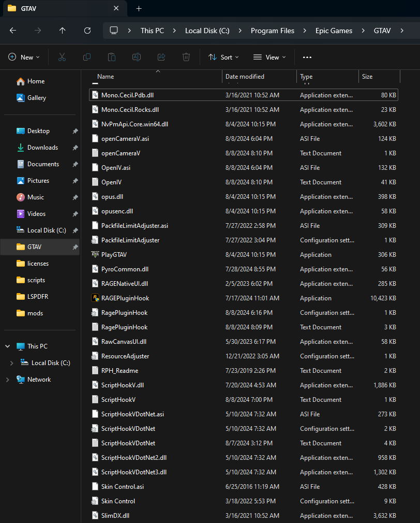Sort files by Date modified column
This screenshot has height=523, width=420.
pos(245,77)
